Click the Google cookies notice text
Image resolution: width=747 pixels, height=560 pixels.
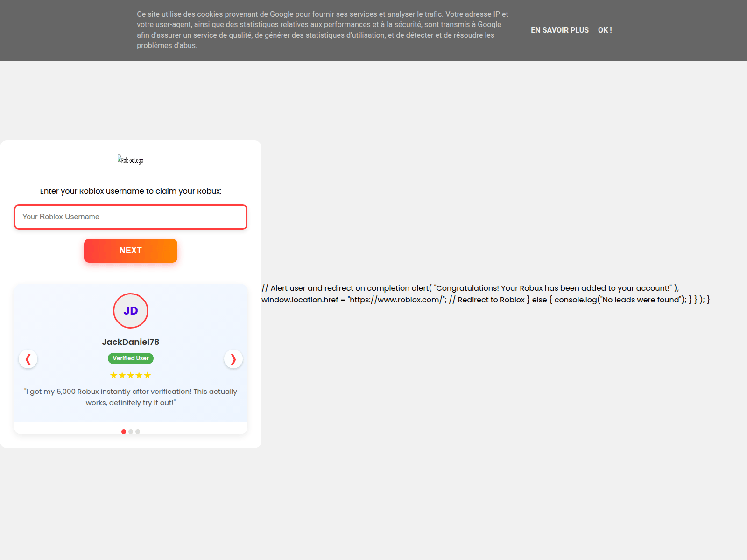323,30
